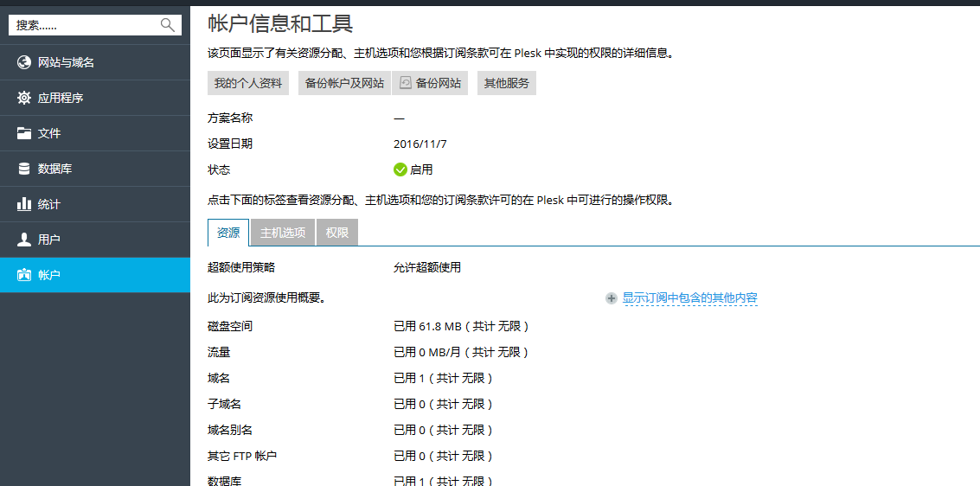Click the 备份网站 button
This screenshot has height=486, width=980.
tap(430, 83)
